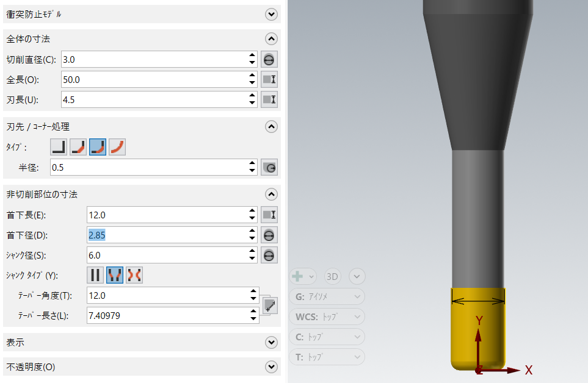
Task: Click the diameter icon beside シャンク径(S)
Action: (269, 255)
